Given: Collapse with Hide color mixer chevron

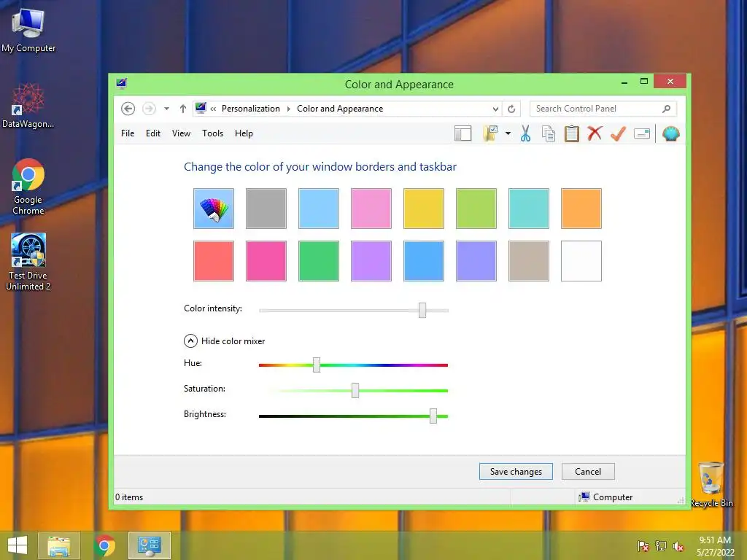Looking at the screenshot, I should pyautogui.click(x=190, y=341).
